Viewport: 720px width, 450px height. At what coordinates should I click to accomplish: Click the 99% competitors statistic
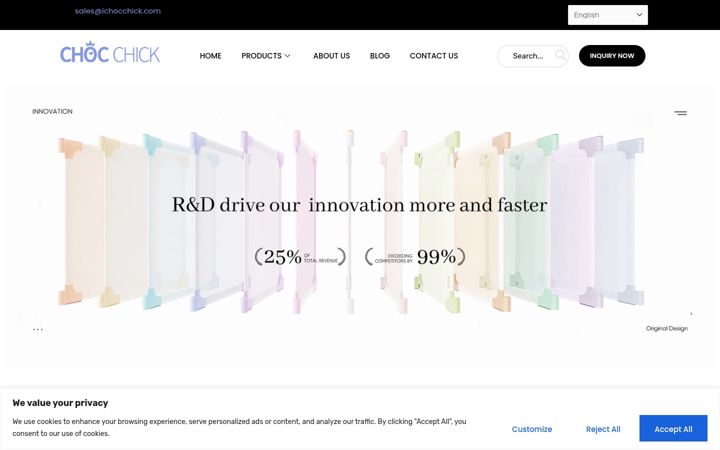pos(415,256)
